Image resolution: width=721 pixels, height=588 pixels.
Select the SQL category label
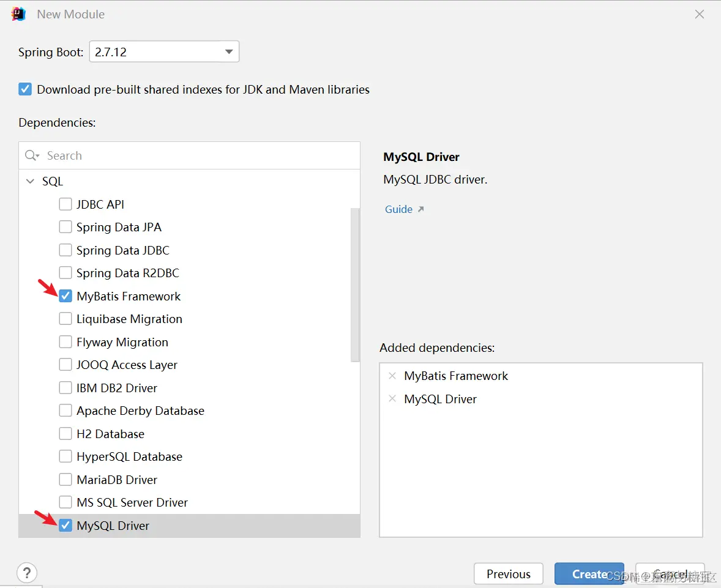53,181
